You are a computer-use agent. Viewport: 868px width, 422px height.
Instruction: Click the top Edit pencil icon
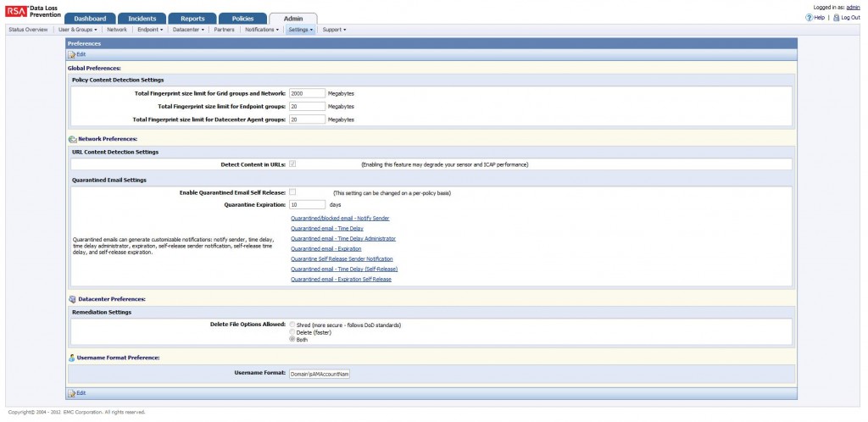tap(71, 54)
